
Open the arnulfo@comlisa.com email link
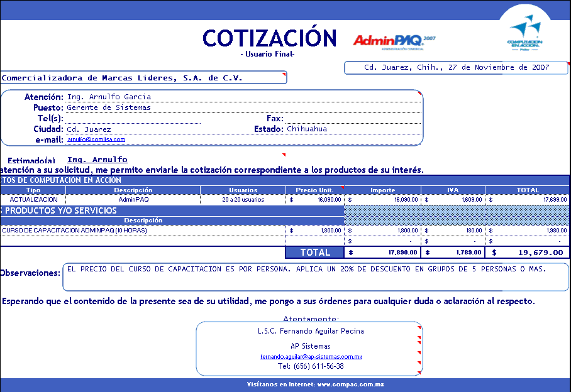pyautogui.click(x=96, y=139)
